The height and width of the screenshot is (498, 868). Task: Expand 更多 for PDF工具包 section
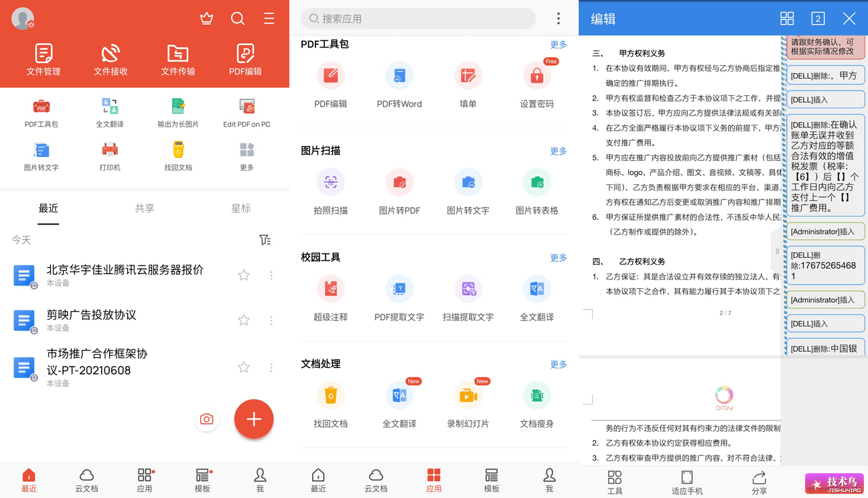[559, 44]
